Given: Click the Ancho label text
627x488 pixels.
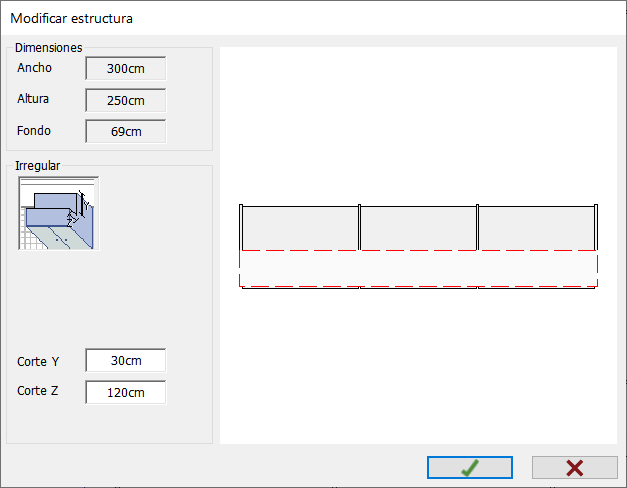Looking at the screenshot, I should pyautogui.click(x=34, y=68).
